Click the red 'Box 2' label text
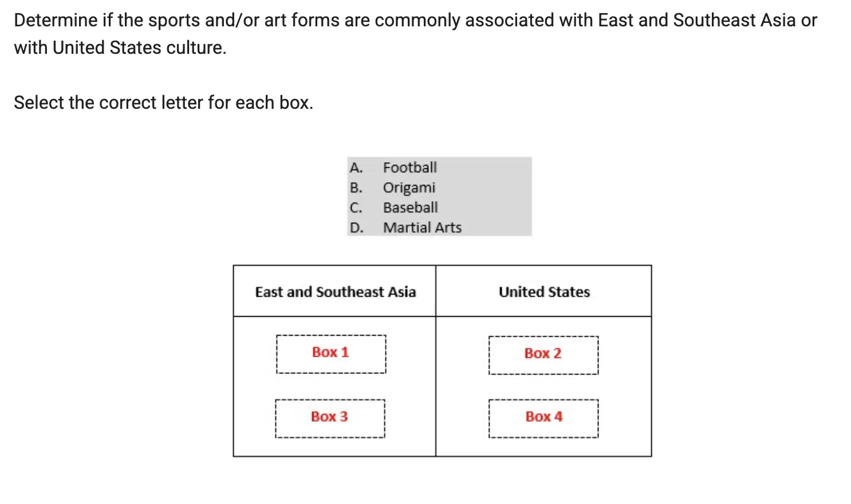 click(x=543, y=353)
